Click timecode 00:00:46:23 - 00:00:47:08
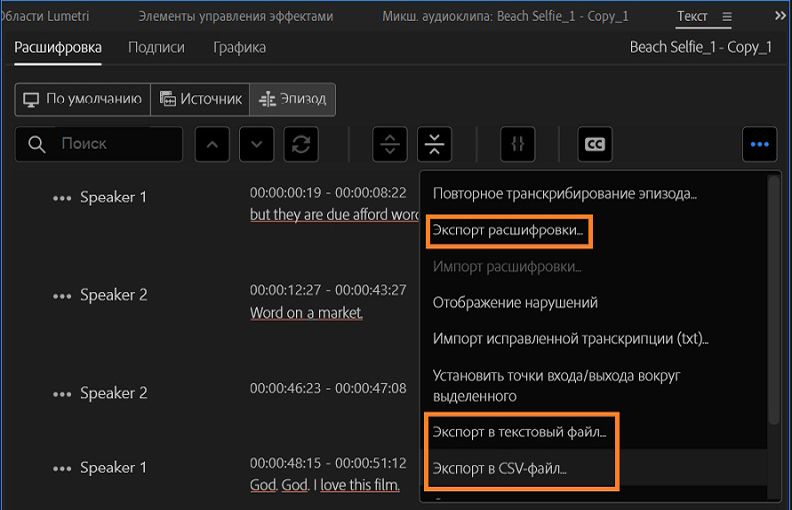 328,388
